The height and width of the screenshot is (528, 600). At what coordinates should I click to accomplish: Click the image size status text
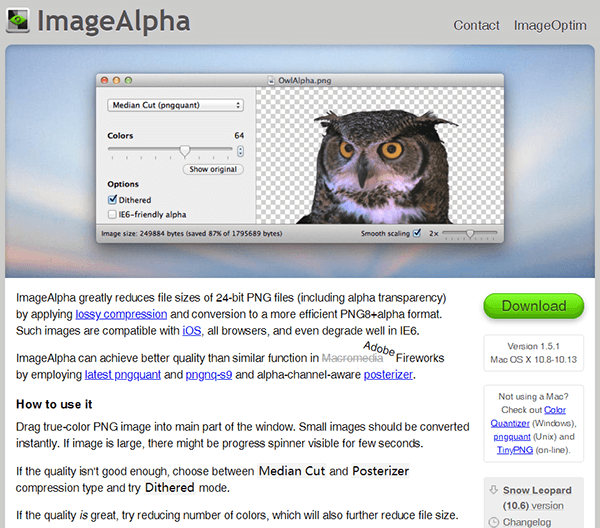(x=192, y=233)
